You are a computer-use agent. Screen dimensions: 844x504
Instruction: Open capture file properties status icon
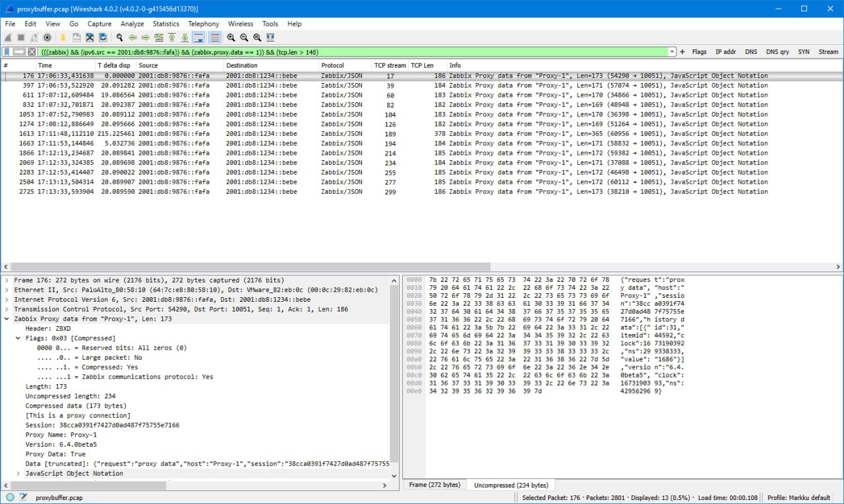24,497
